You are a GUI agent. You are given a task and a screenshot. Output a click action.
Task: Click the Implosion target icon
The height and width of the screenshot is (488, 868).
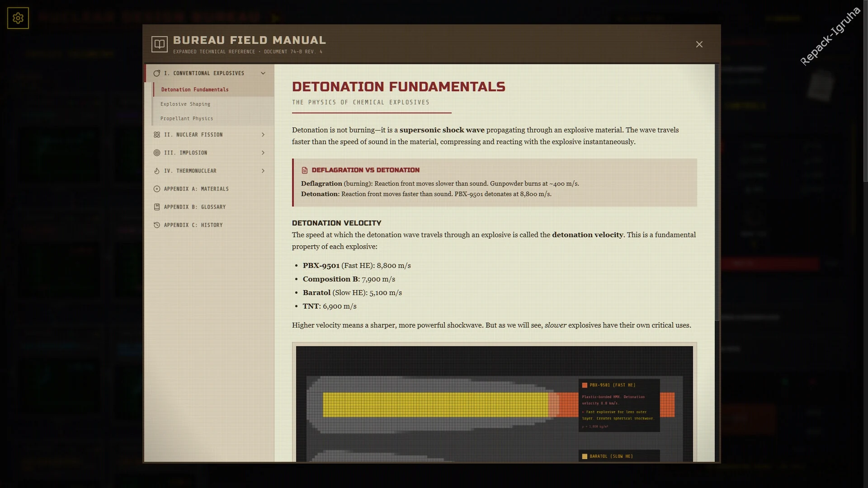click(x=157, y=153)
